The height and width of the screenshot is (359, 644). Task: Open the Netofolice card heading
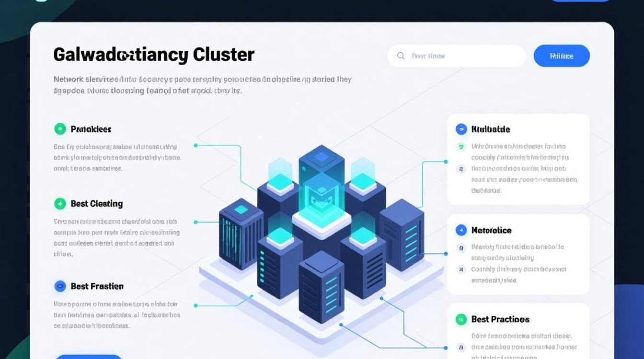tap(491, 230)
